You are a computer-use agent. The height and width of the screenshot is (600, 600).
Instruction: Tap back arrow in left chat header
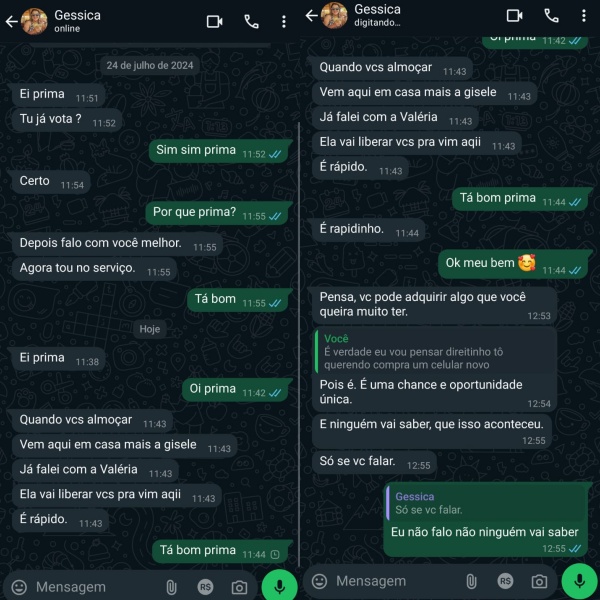point(11,22)
